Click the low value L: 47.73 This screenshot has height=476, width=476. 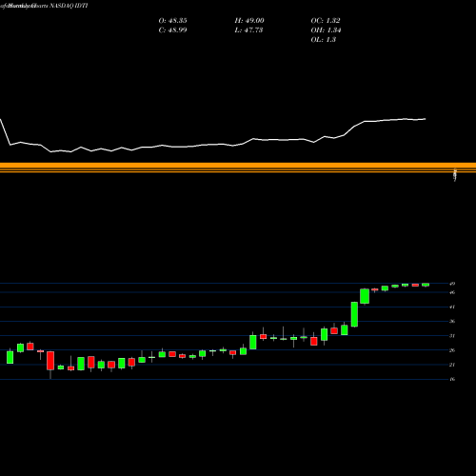pos(248,30)
